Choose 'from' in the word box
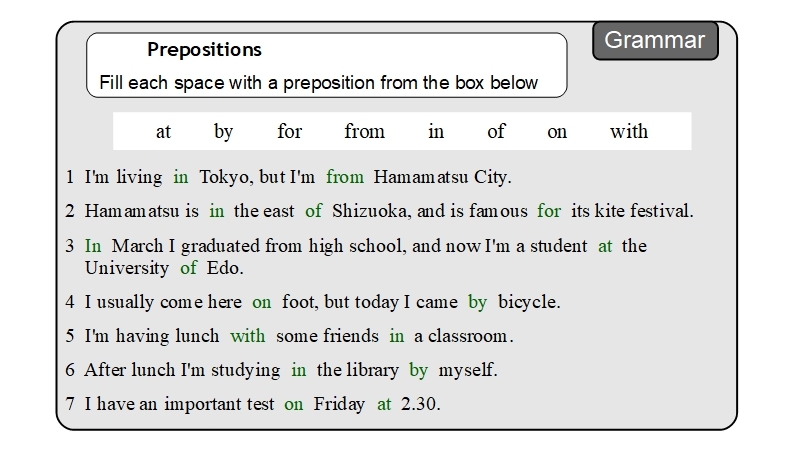 tap(364, 131)
